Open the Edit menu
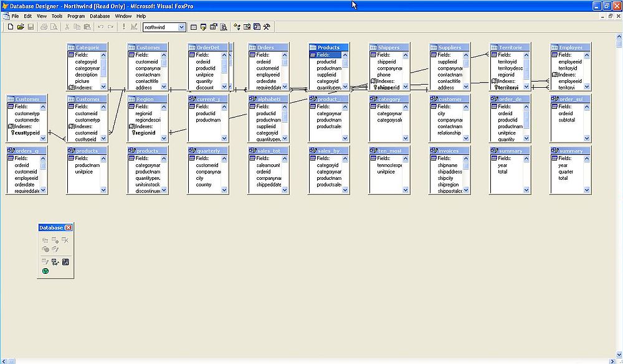Screen dimensions: 623x364 27,16
